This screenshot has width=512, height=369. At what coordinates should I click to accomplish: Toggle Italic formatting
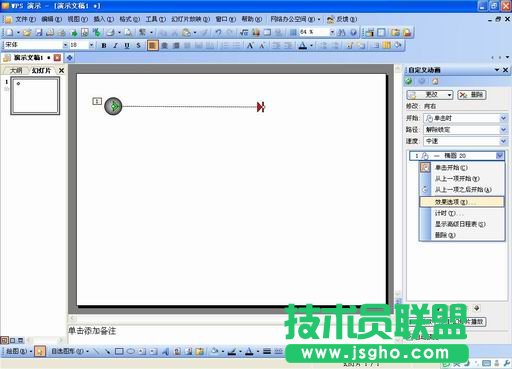(x=115, y=45)
